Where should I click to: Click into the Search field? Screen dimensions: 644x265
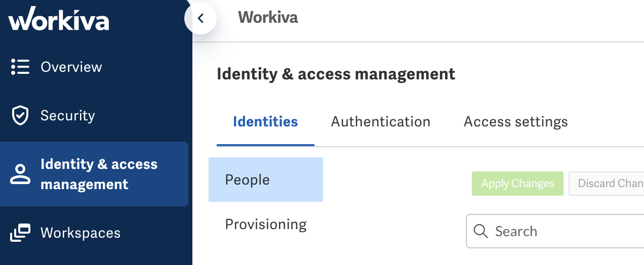pyautogui.click(x=555, y=231)
